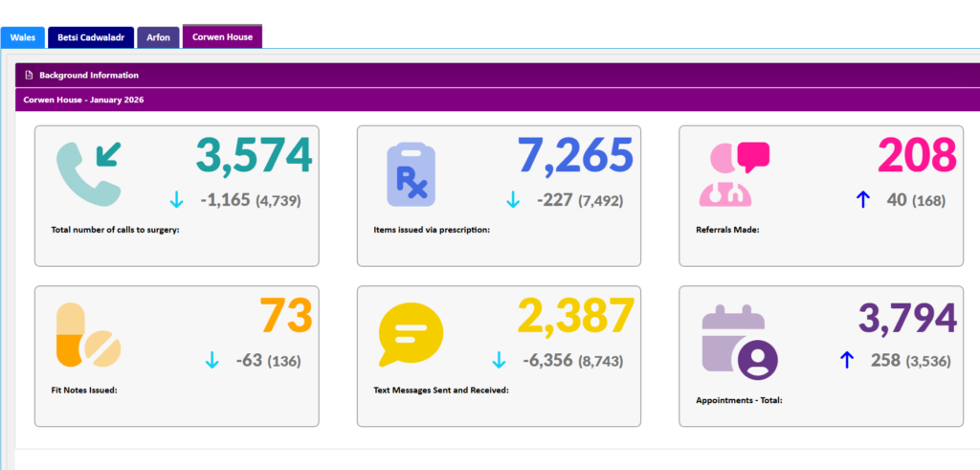Click the 3,574 total calls figure
The width and height of the screenshot is (980, 470).
255,155
